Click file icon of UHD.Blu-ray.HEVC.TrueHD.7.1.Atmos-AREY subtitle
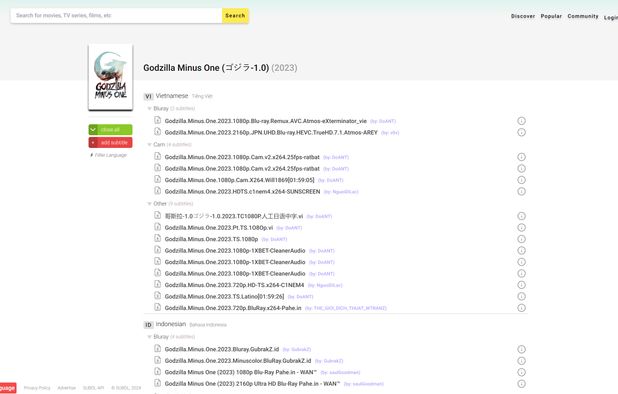This screenshot has height=394, width=618. tap(158, 132)
